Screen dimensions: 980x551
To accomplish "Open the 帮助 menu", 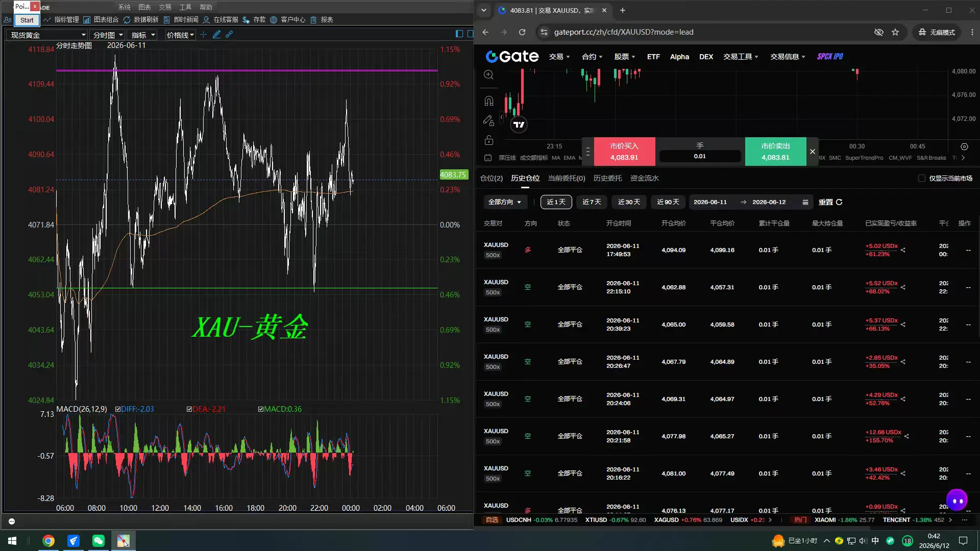I will click(206, 7).
